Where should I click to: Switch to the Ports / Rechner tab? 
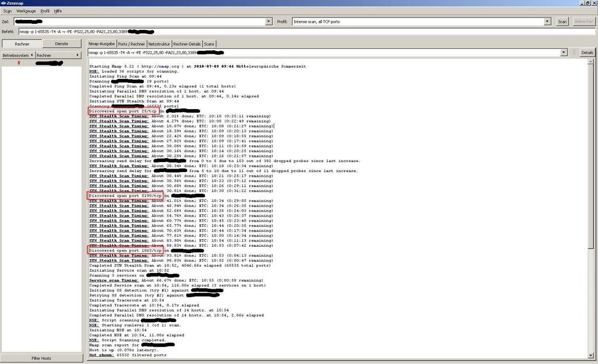131,44
